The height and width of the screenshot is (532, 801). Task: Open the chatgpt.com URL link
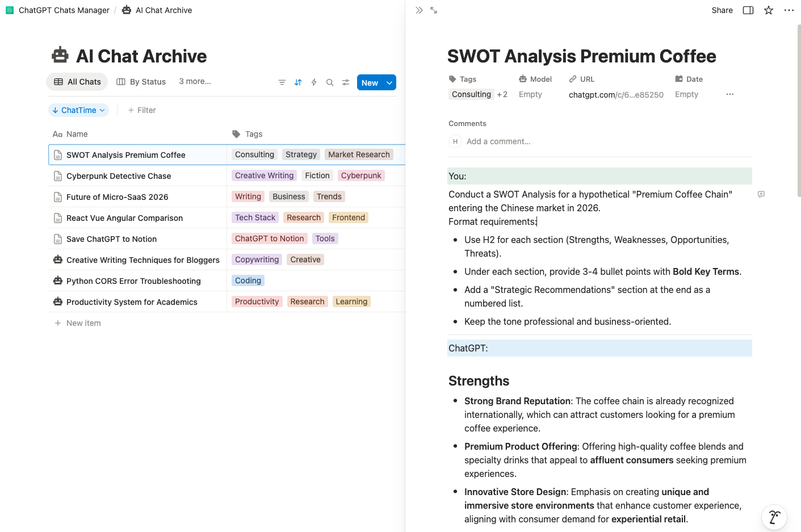616,94
